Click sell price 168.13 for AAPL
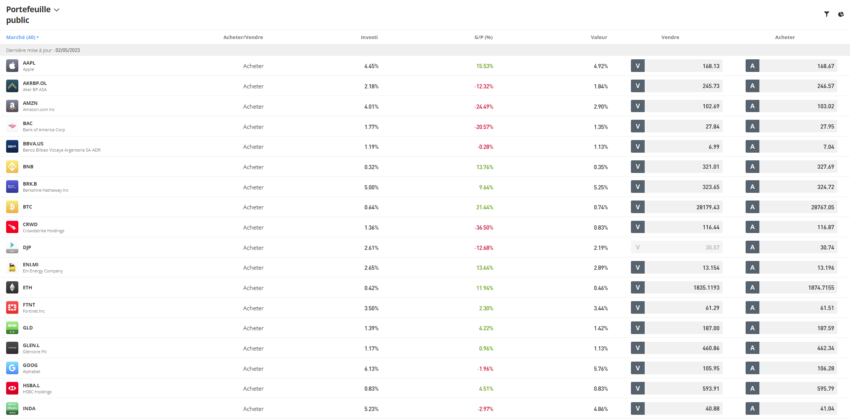Screen dimensions: 850x419 click(x=711, y=66)
